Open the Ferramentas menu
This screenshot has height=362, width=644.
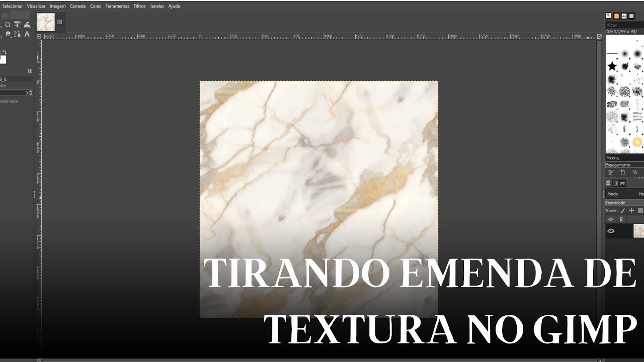(x=117, y=6)
